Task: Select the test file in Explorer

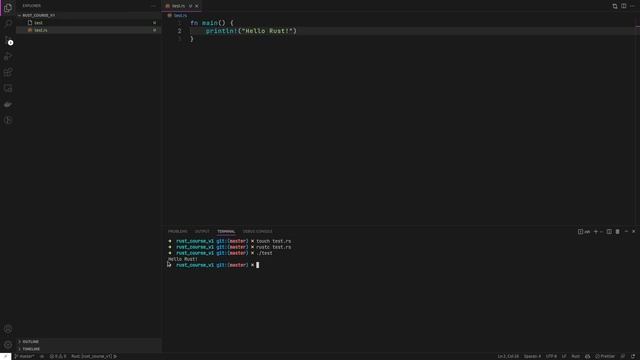Action: click(x=89, y=22)
